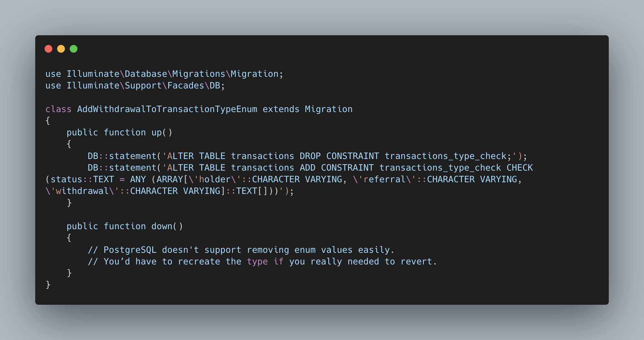Click the word 'CHECK' at line end

tap(519, 168)
